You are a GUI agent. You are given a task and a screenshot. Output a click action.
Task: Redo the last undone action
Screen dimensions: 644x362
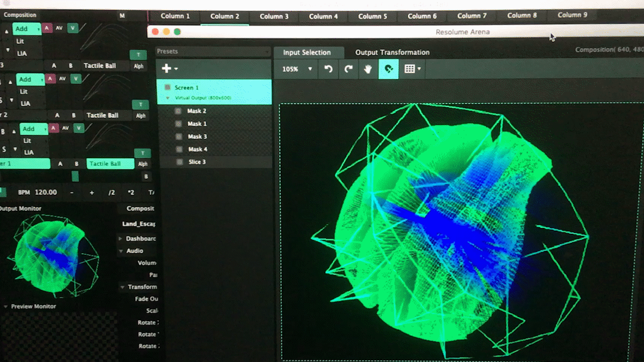coord(348,69)
